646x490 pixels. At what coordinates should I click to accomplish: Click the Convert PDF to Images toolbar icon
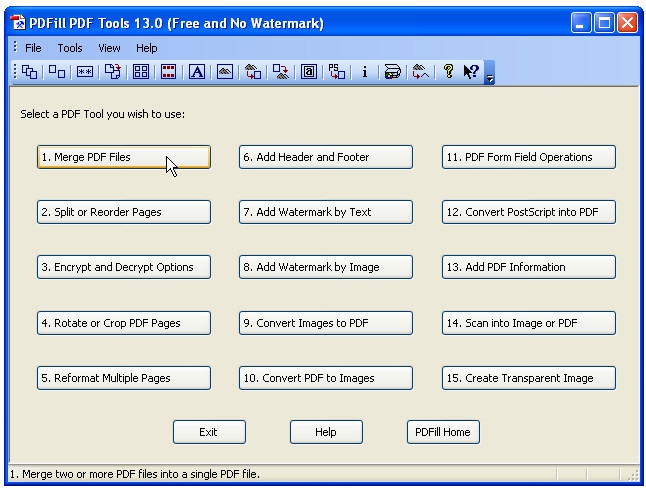[281, 72]
